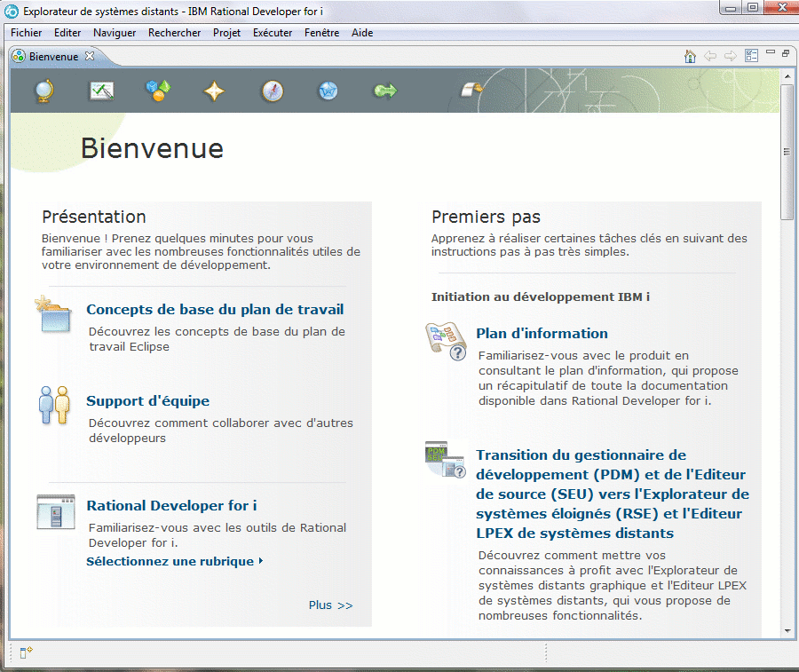The height and width of the screenshot is (672, 799).
Task: Maximize the application window
Action: coord(753,7)
